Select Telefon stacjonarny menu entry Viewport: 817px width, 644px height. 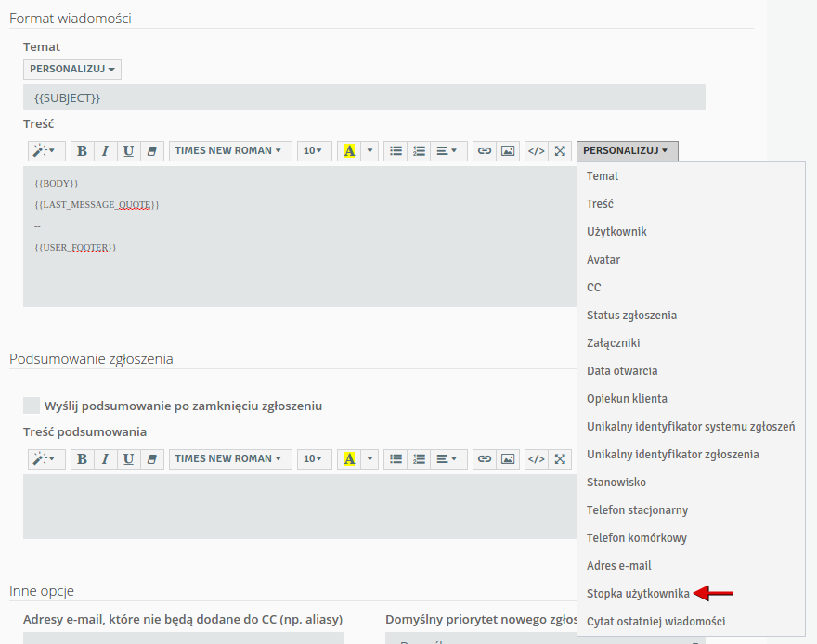pyautogui.click(x=691, y=510)
